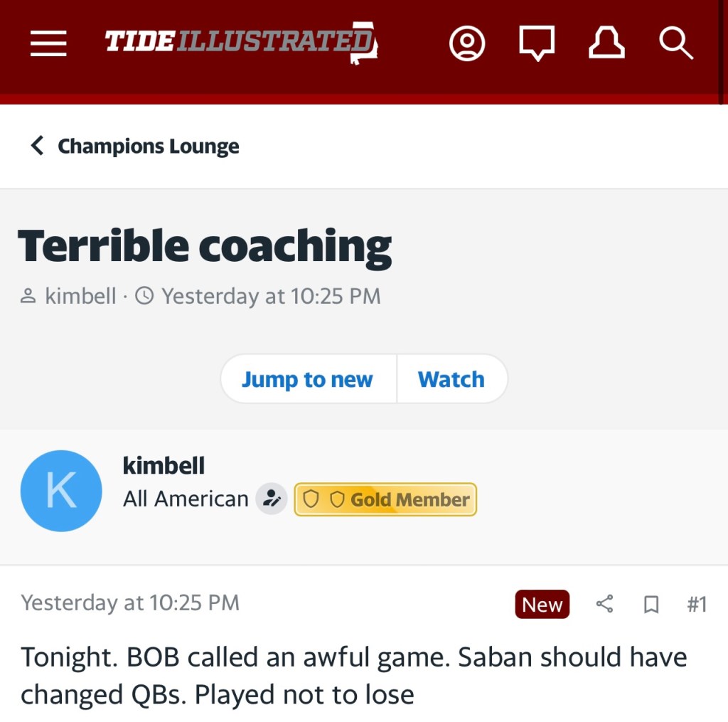Image resolution: width=728 pixels, height=722 pixels.
Task: Click the thread start date under title
Action: pos(271,296)
